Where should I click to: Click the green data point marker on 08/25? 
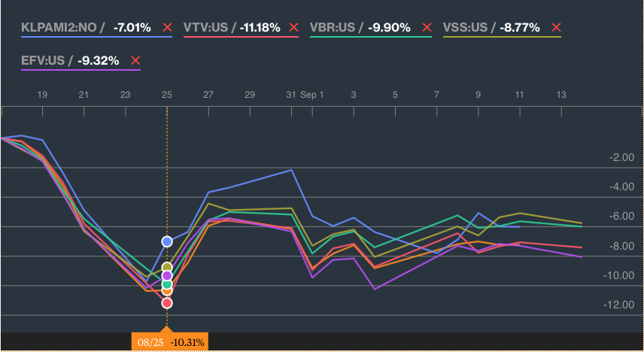[x=167, y=284]
